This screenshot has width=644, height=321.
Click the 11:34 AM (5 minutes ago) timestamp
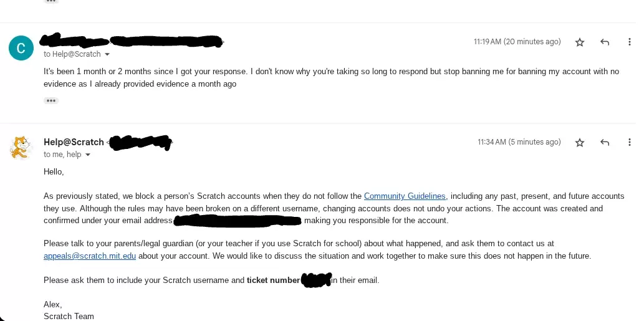519,142
